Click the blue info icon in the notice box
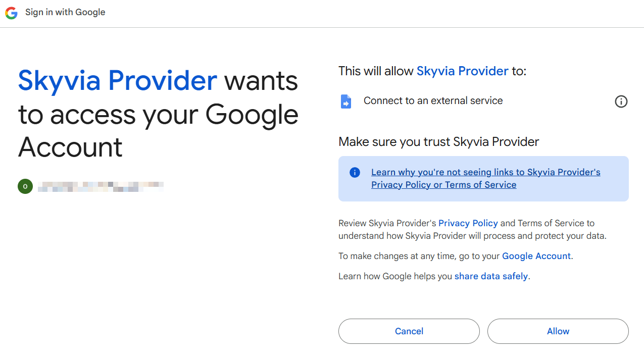Viewport: 644px width, 357px height. point(355,173)
